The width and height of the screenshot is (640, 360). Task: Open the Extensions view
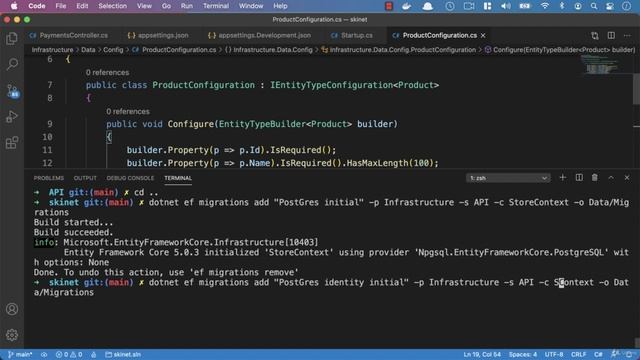[x=12, y=142]
